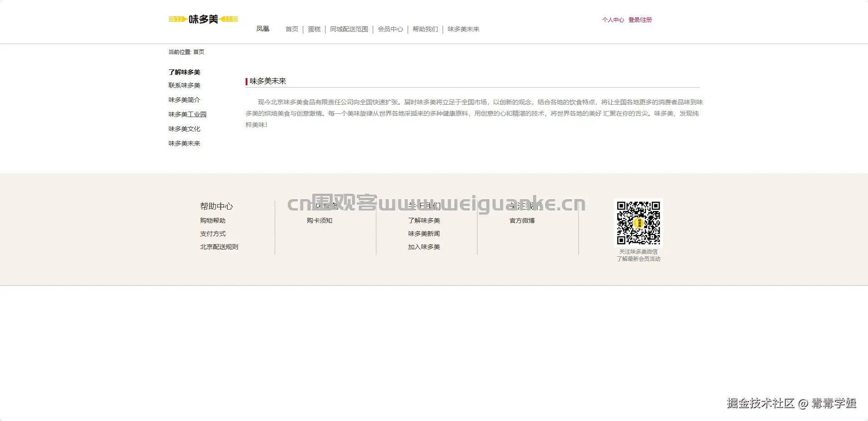Image resolution: width=868 pixels, height=421 pixels.
Task: Open the 支付方式 footer link
Action: 213,234
